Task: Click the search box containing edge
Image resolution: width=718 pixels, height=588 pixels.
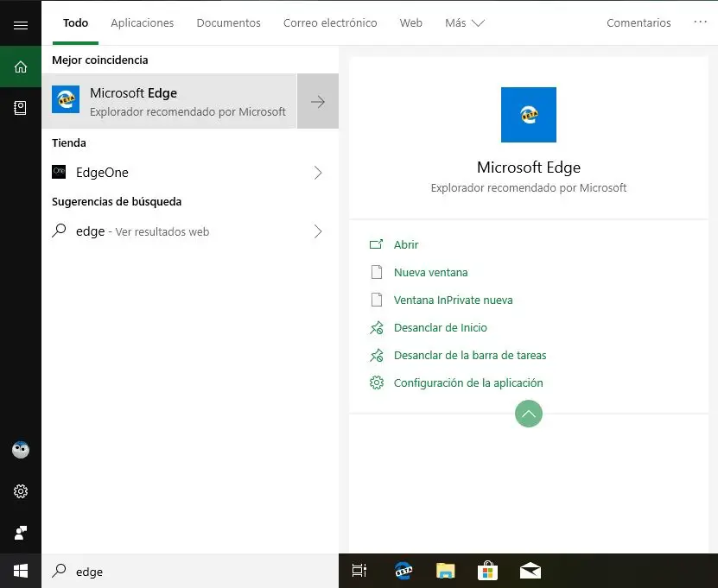Action: pos(190,571)
